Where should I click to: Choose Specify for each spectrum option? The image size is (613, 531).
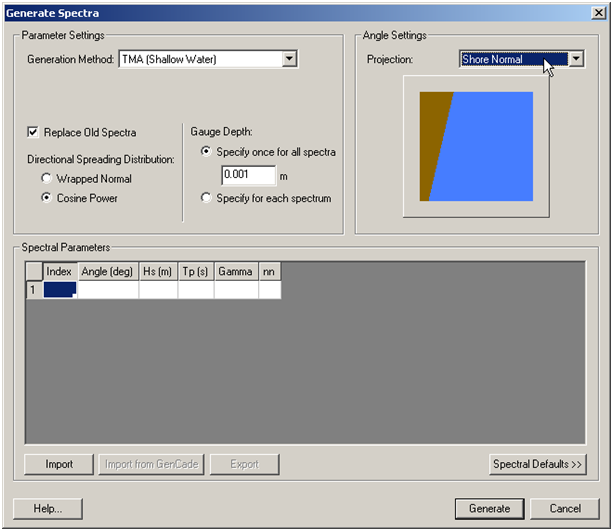[x=206, y=197]
